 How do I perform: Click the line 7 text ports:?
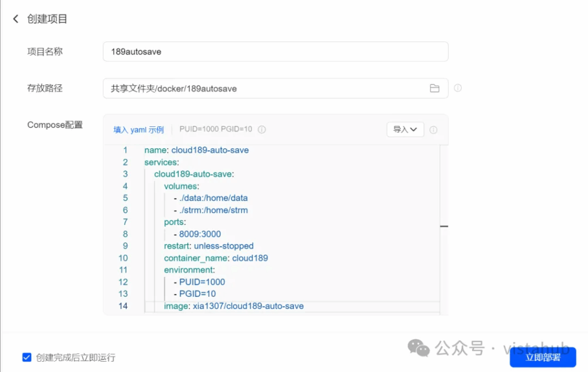[175, 222]
